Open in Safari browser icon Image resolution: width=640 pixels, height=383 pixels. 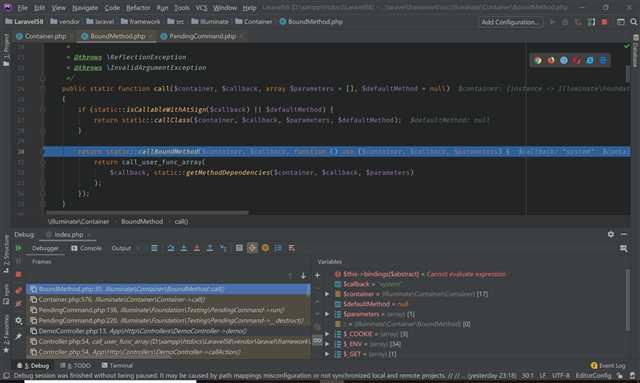[564, 60]
